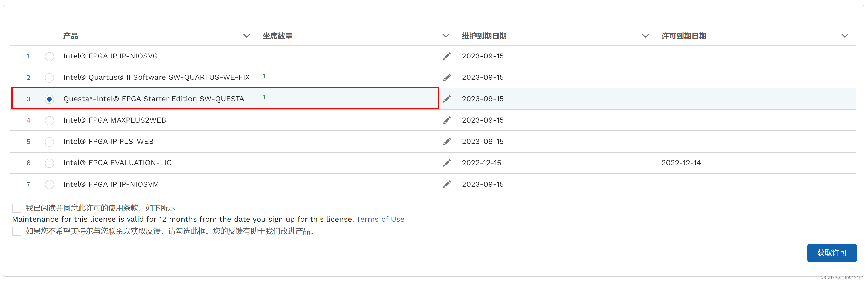
Task: Click product name Intel® FPGA MAXPLUS2WEB
Action: (114, 120)
